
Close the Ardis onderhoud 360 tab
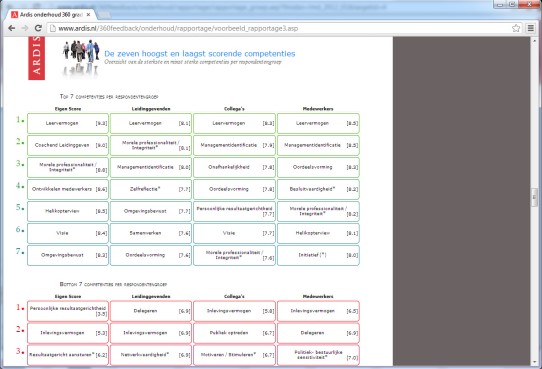[88, 15]
